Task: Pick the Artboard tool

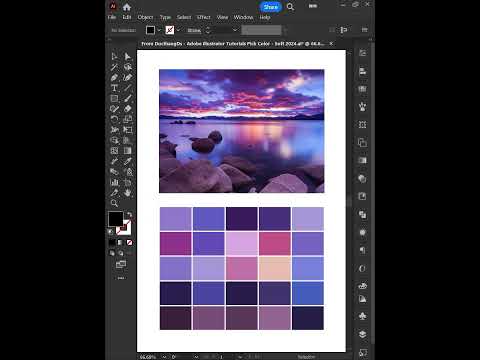Action: pos(127,182)
